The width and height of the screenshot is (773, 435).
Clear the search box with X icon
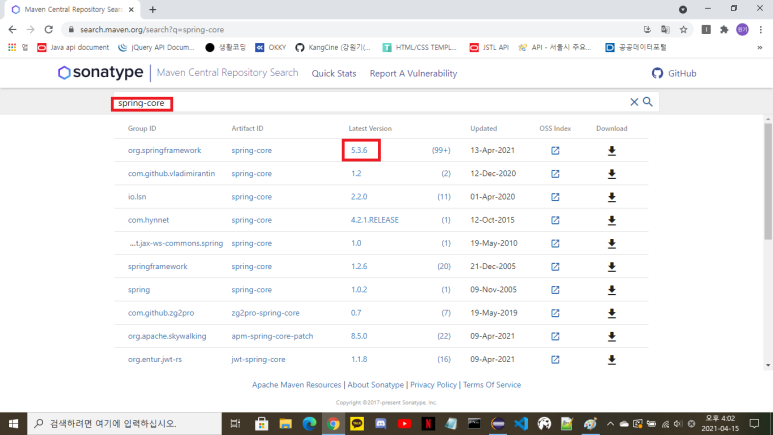tap(634, 102)
